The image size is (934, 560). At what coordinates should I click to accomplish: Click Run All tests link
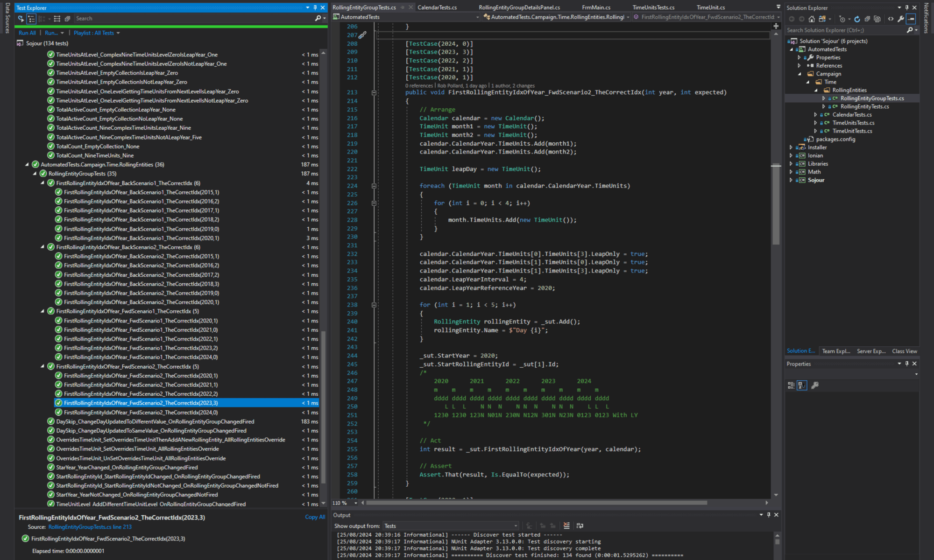[27, 33]
